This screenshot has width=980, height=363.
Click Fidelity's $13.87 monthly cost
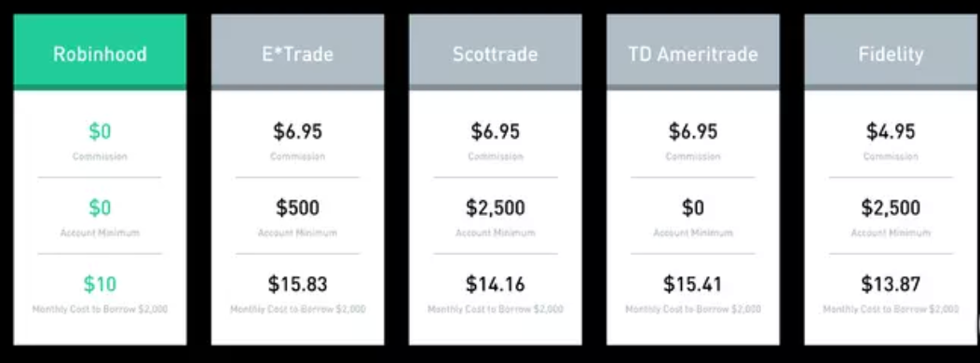click(x=891, y=284)
